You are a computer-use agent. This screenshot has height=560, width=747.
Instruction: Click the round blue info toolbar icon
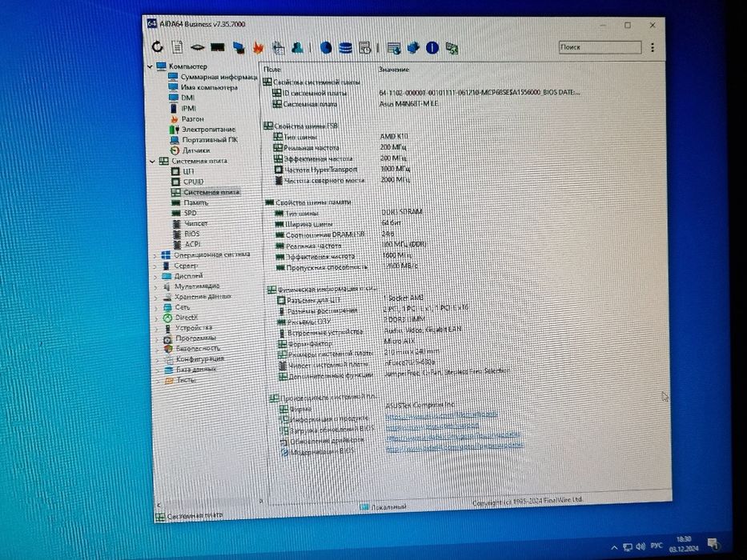[432, 48]
